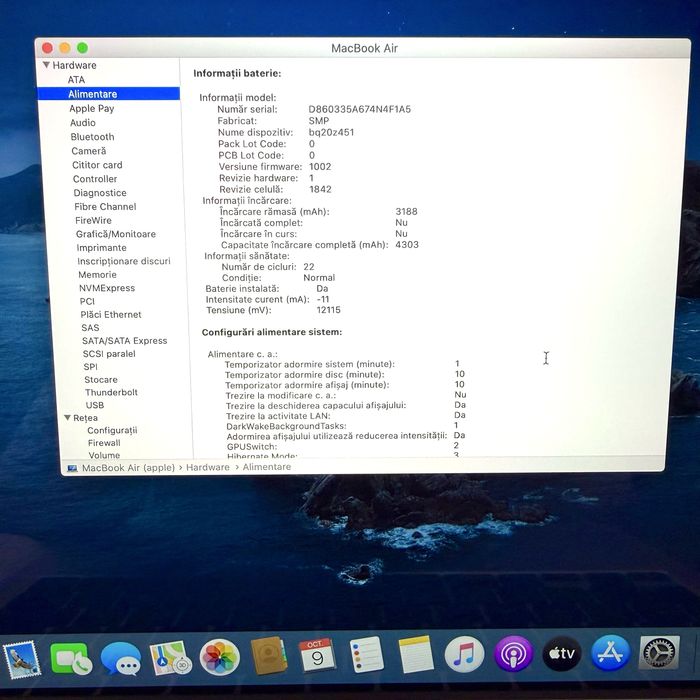This screenshot has width=700, height=700.
Task: Select Grafică/Monitoare in the sidebar
Action: pos(116,234)
